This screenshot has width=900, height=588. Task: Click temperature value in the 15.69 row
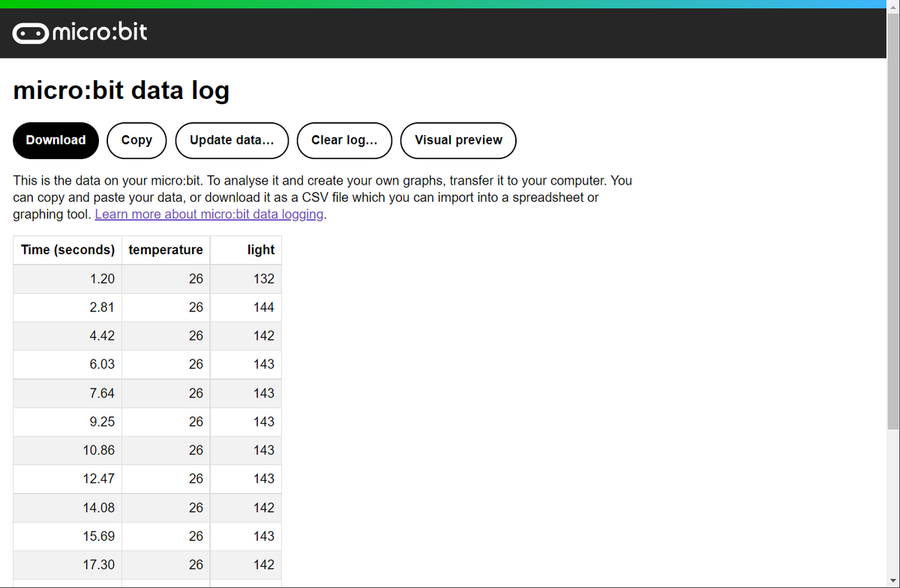196,536
